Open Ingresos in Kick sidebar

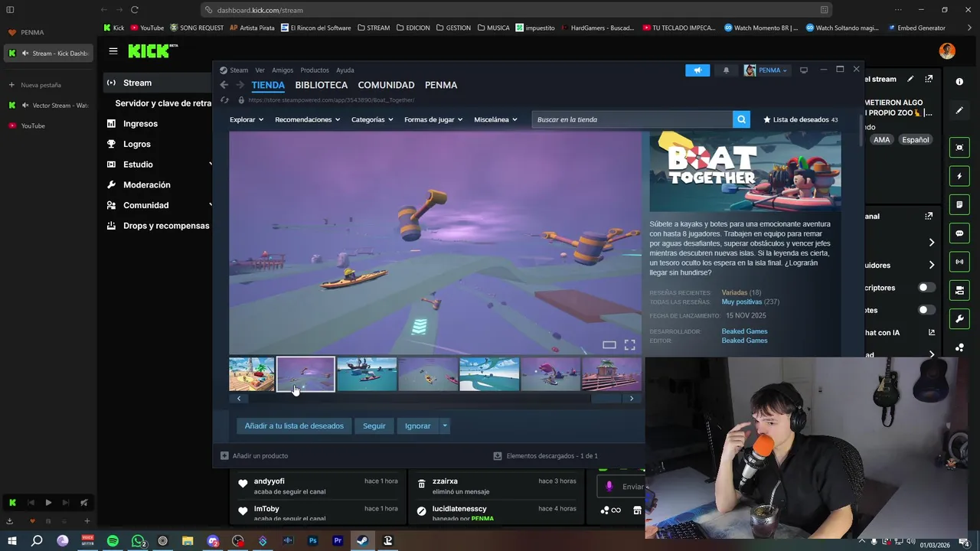click(x=140, y=123)
